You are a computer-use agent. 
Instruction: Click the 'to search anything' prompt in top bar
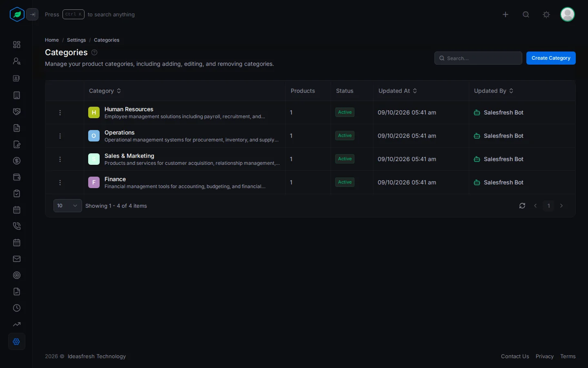111,14
